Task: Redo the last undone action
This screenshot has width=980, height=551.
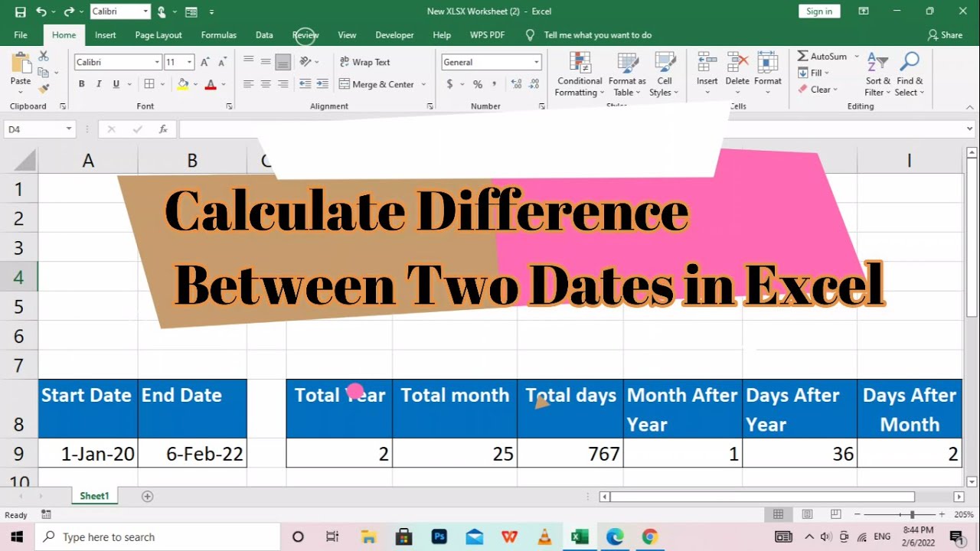Action: click(x=68, y=11)
